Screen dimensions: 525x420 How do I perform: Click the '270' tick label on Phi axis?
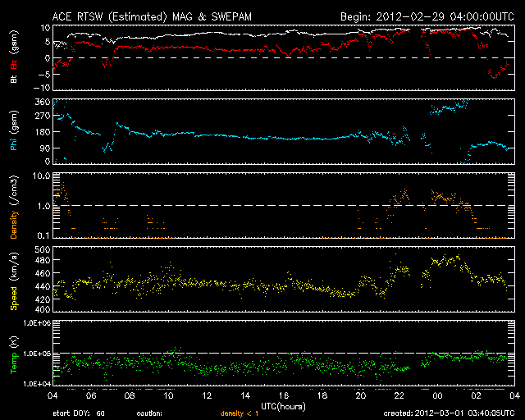pyautogui.click(x=43, y=116)
